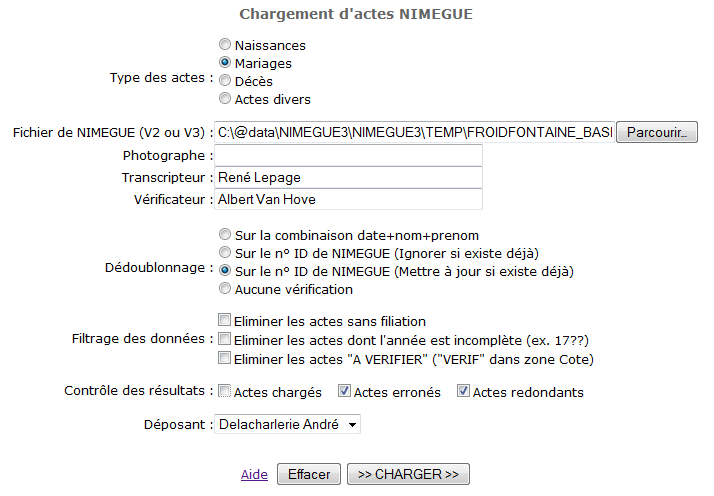Image resolution: width=714 pixels, height=496 pixels.
Task: Open the Déposant dropdown list
Action: pyautogui.click(x=287, y=426)
